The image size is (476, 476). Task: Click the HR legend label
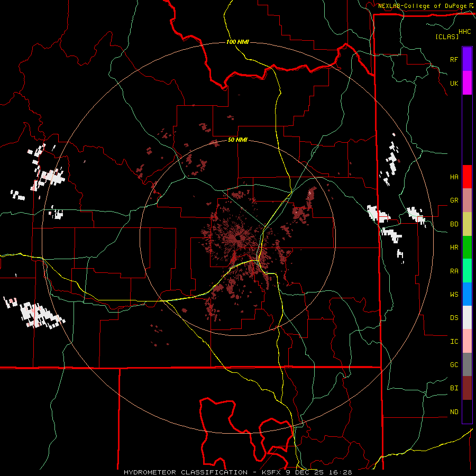[454, 248]
